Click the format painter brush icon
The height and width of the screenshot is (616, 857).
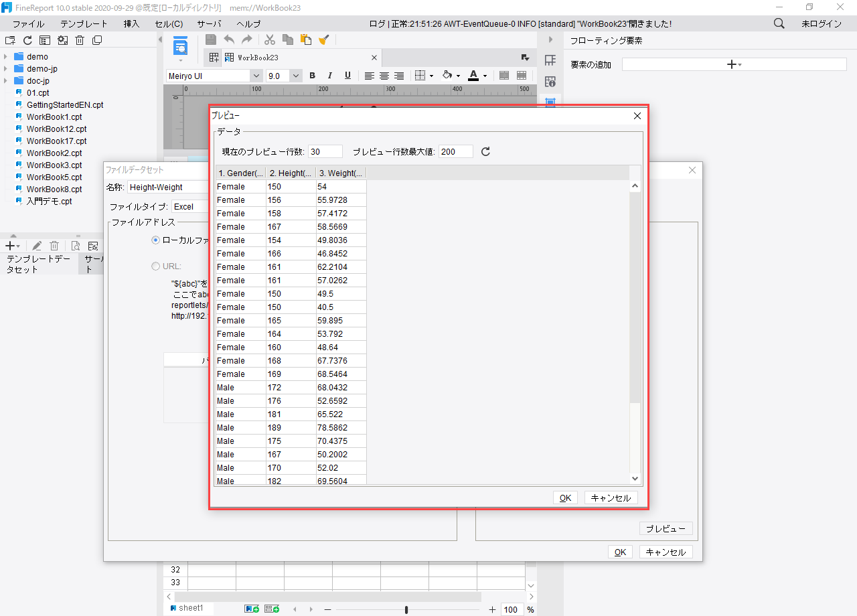click(323, 40)
